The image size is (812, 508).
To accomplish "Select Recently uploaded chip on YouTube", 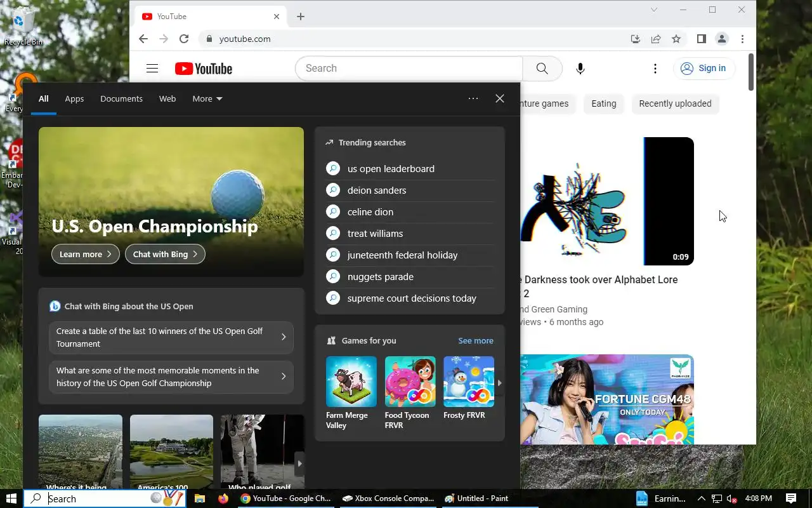I will (675, 104).
